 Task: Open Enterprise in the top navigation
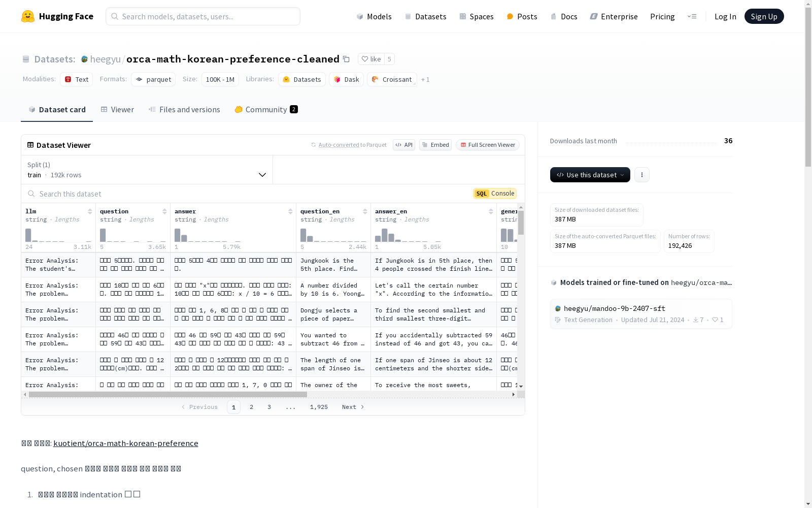[614, 16]
